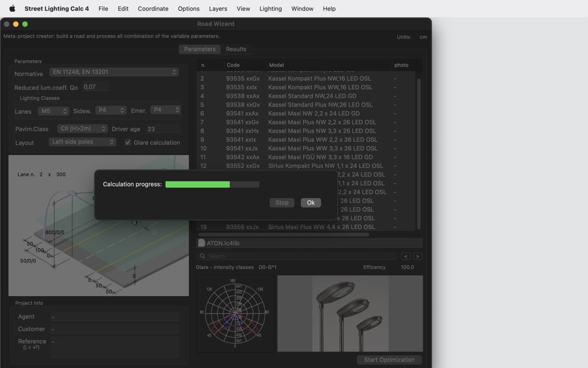This screenshot has height=368, width=588.
Task: Select row 93541 xxJx
Action: 306,148
